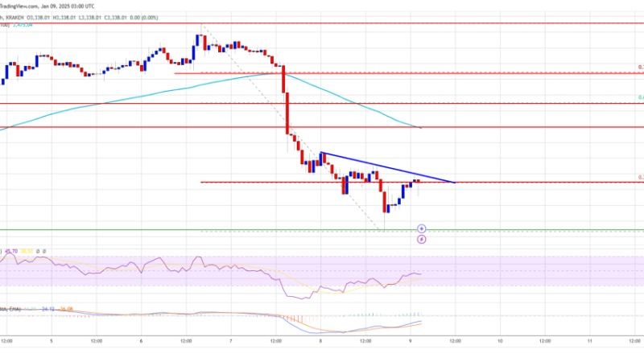Viewport: 644px width, 362px height.
Task: Click the date label 9 on time axis
Action: tap(411, 341)
